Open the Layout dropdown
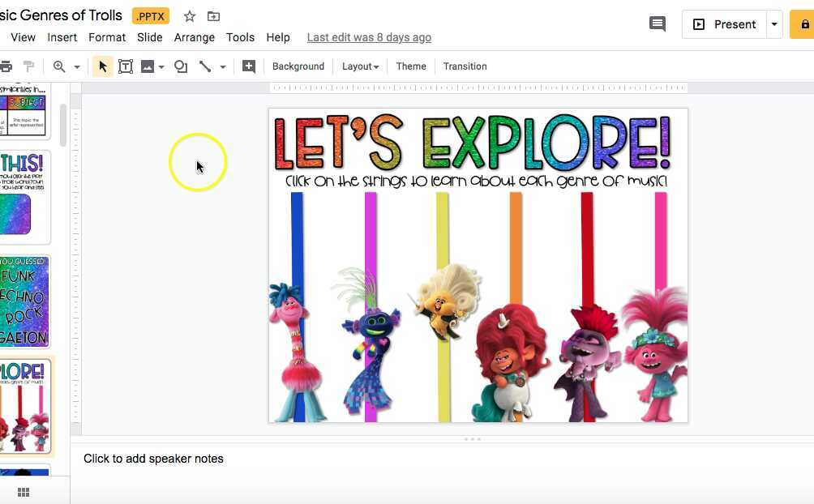This screenshot has width=814, height=504. click(x=359, y=66)
